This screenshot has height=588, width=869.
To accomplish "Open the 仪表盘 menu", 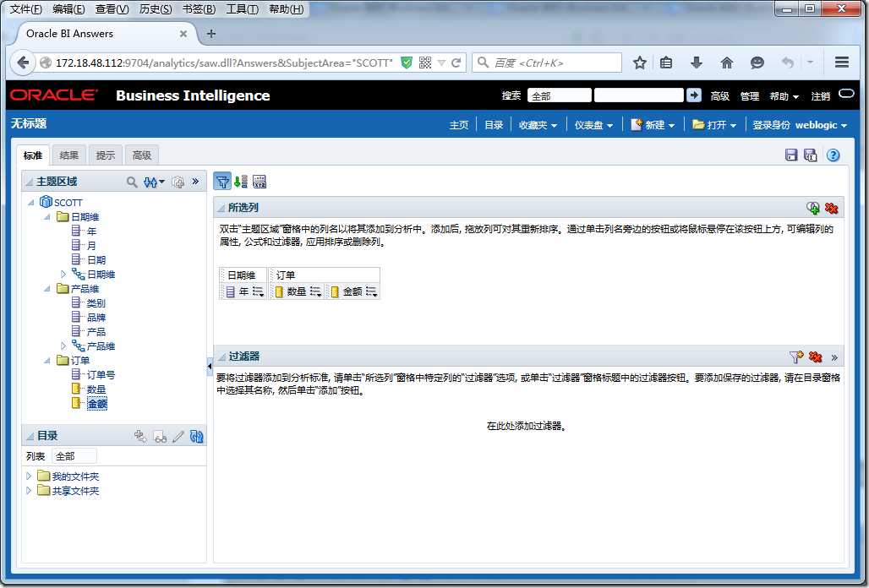I will point(593,125).
